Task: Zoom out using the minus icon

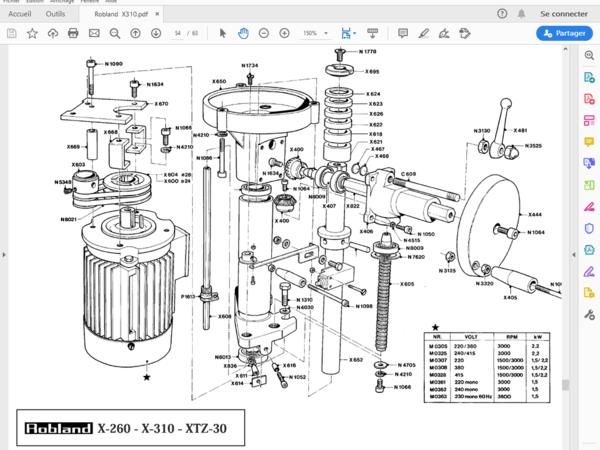Action: pyautogui.click(x=264, y=33)
